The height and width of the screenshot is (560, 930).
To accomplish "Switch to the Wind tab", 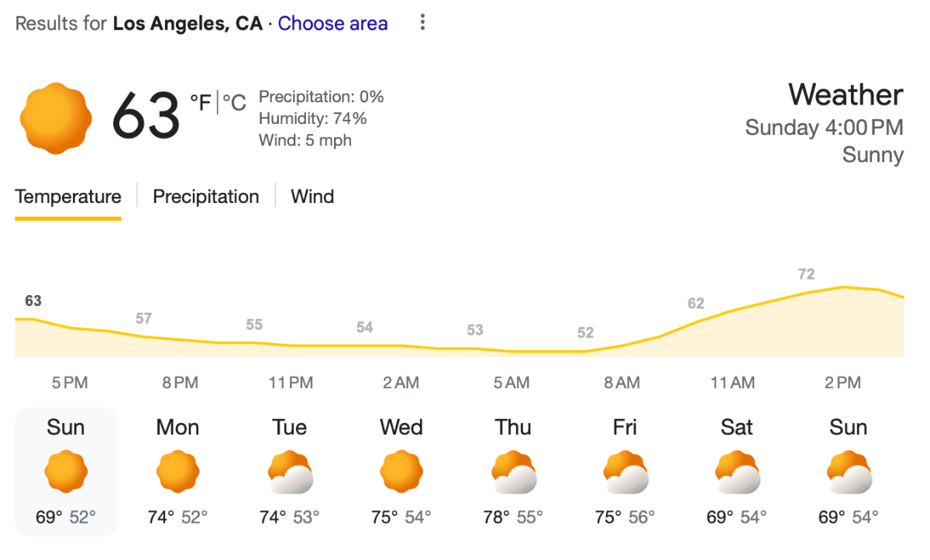I will [x=312, y=197].
